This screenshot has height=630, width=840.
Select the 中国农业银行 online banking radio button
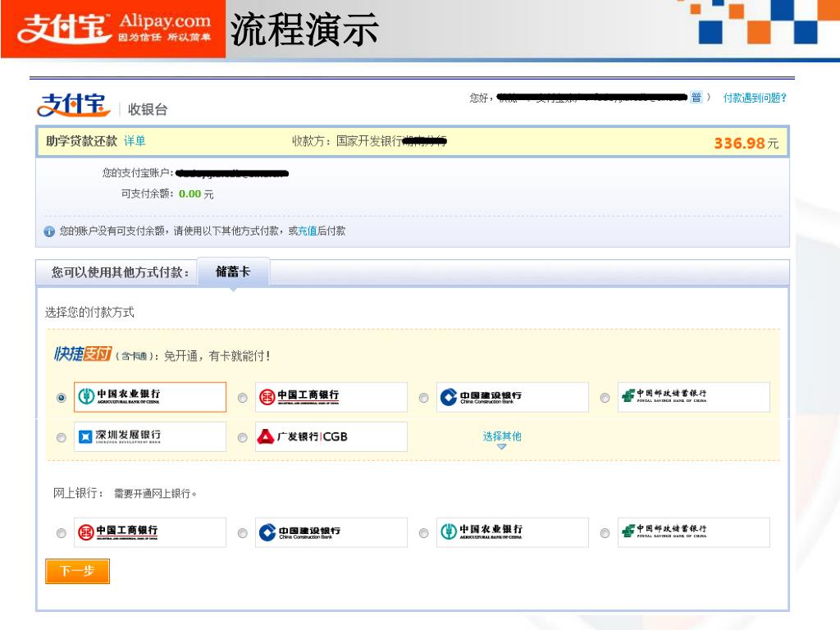(x=424, y=533)
